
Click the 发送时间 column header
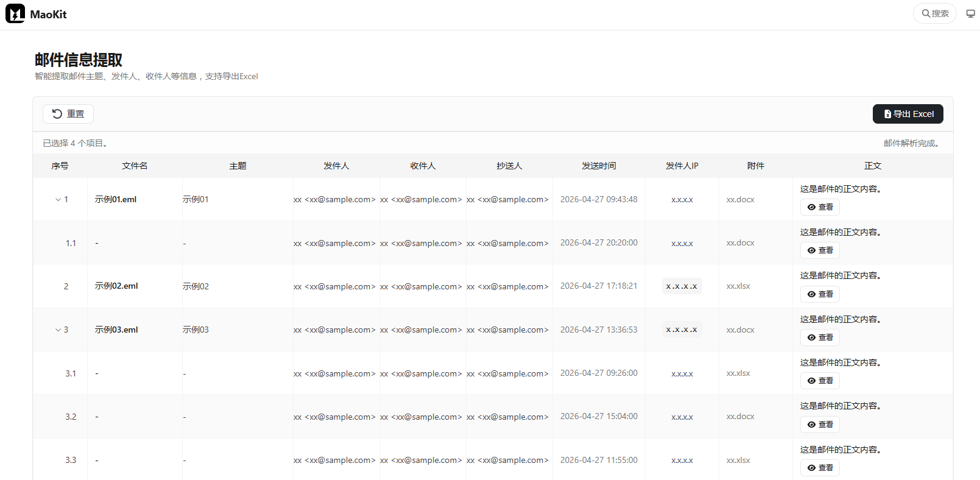[x=599, y=166]
